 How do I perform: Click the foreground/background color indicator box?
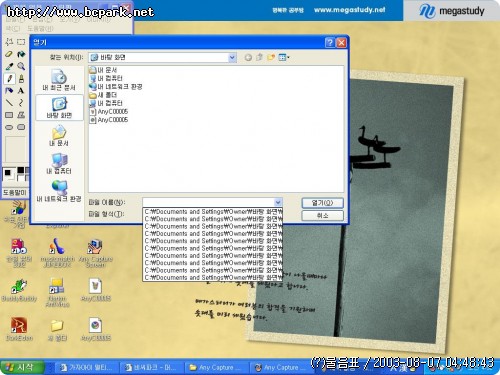point(9,174)
